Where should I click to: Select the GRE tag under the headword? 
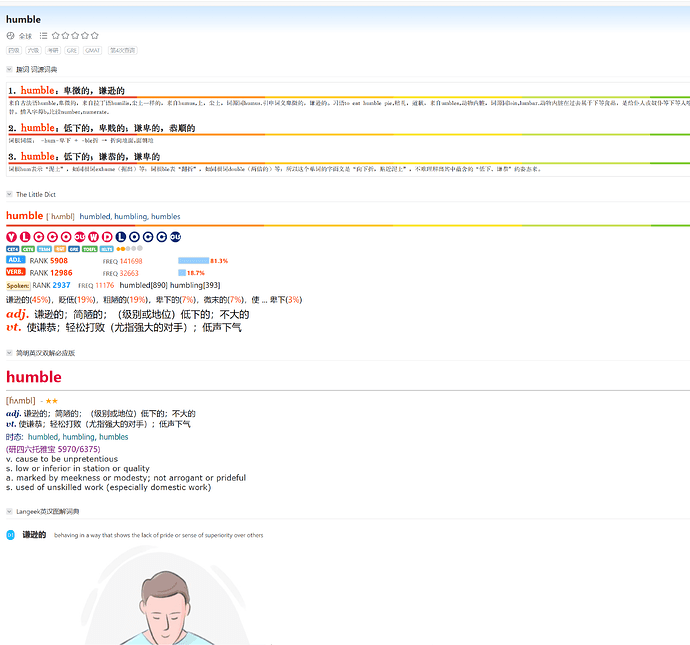pyautogui.click(x=72, y=51)
